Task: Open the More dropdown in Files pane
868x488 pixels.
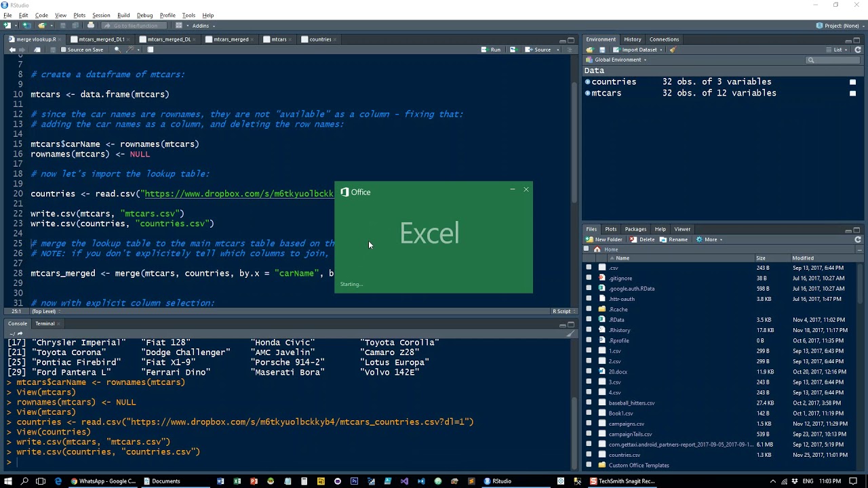Action: [x=709, y=239]
